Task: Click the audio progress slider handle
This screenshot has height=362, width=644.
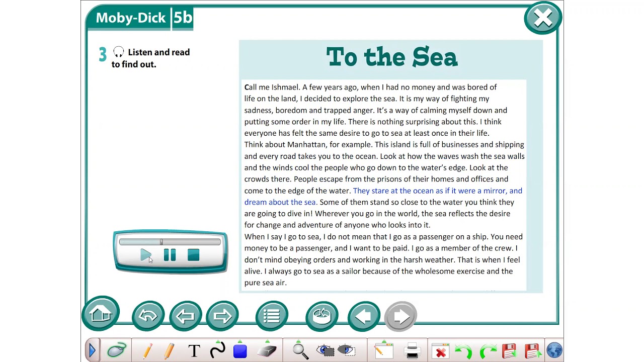Action: 161,242
